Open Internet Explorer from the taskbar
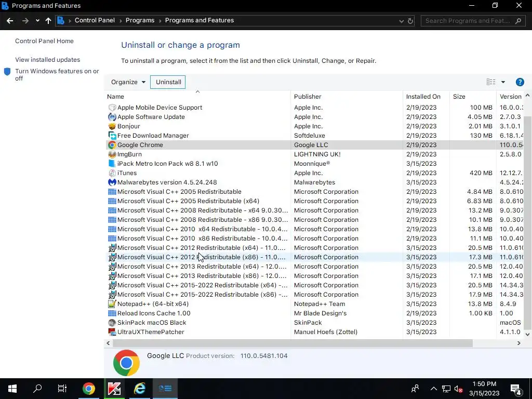The image size is (532, 399). pyautogui.click(x=139, y=389)
